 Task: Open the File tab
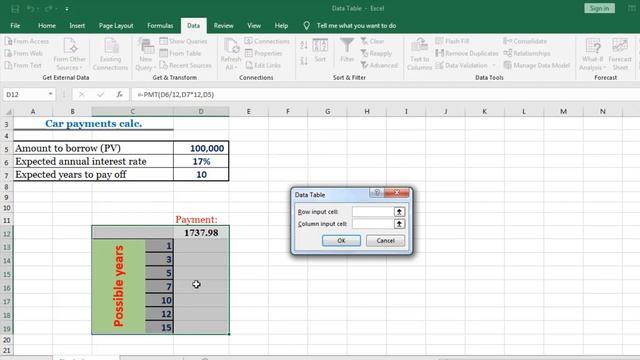[x=15, y=25]
